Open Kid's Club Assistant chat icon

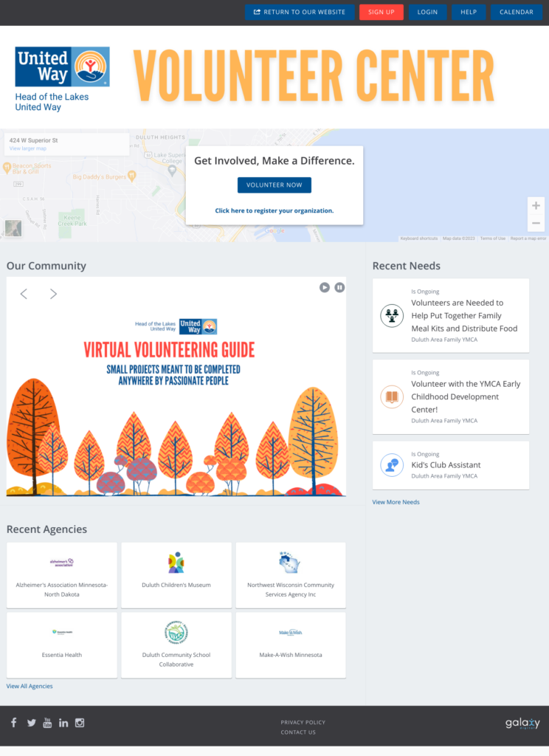(x=392, y=465)
